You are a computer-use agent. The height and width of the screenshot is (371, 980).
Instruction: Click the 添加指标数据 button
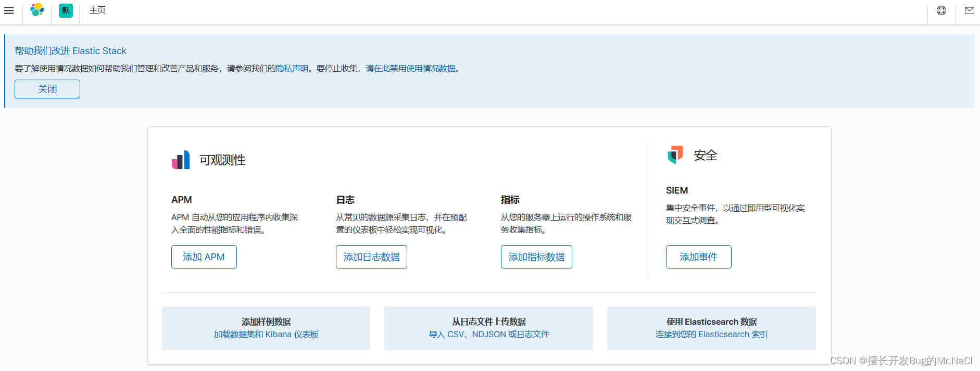[536, 257]
